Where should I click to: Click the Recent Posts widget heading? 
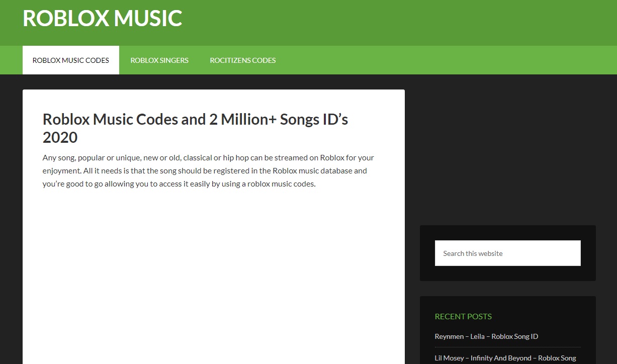[x=463, y=316]
